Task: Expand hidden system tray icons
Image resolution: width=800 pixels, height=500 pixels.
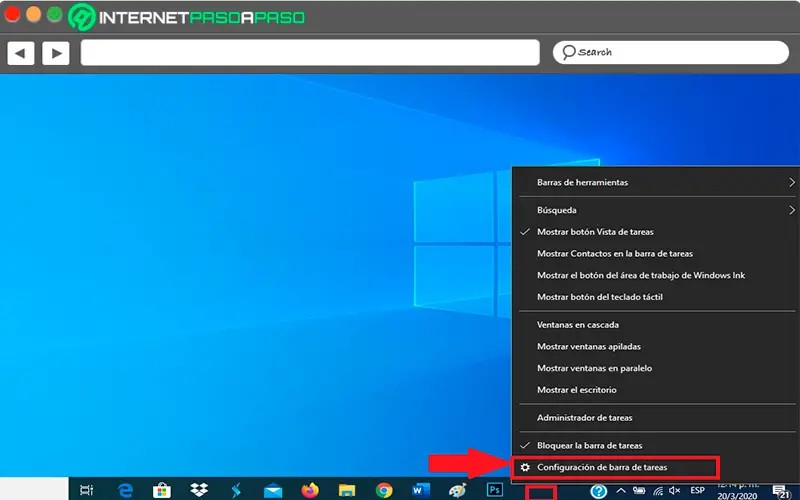Action: coord(621,491)
